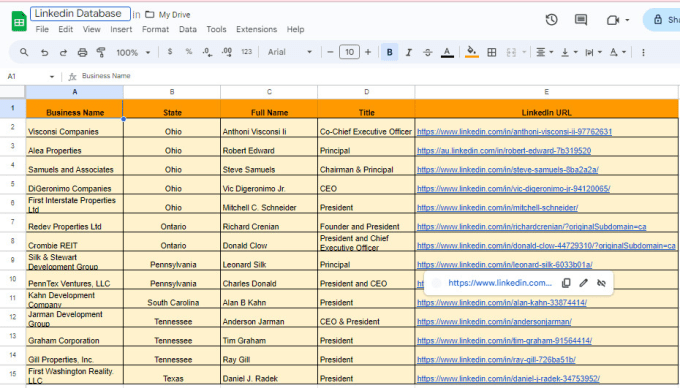Expand the meeting options arrow
Screen dimensions: 680x388
tap(627, 20)
